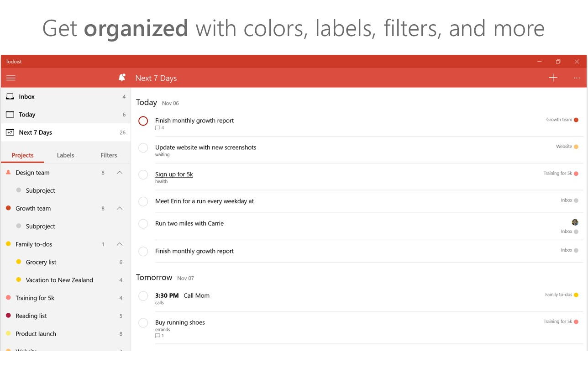
Task: Click the Inbox tray icon
Action: 10,96
